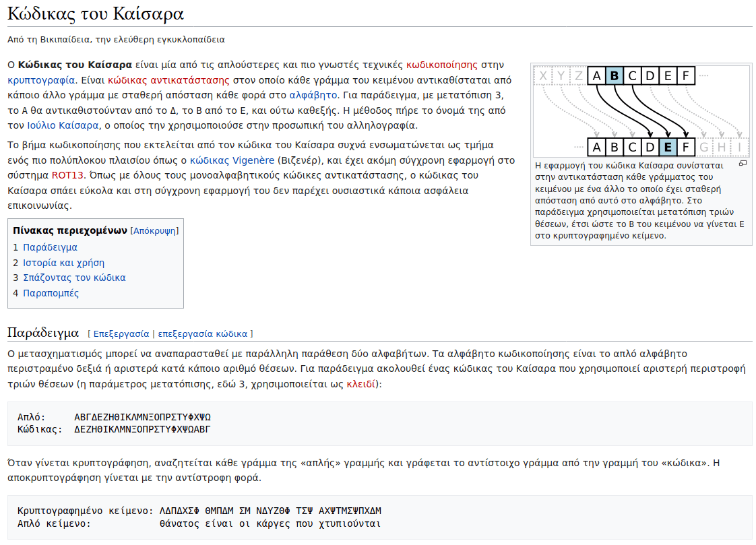This screenshot has width=756, height=545.
Task: Click the Παράδειγμα section heading
Action: coord(43,333)
